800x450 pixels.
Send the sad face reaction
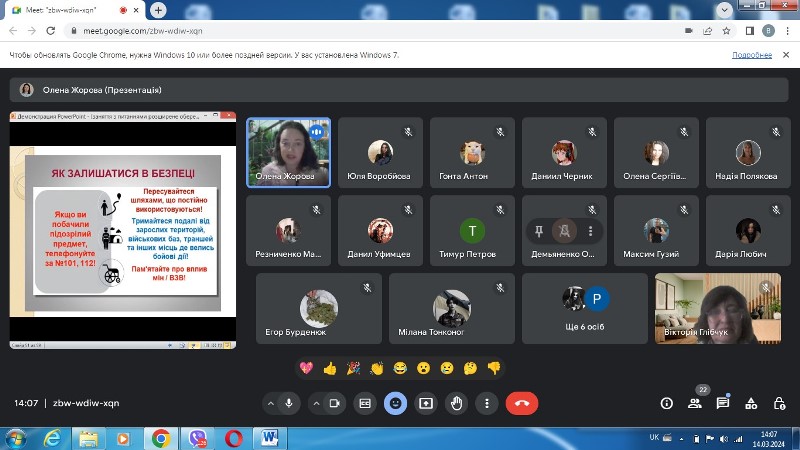447,368
